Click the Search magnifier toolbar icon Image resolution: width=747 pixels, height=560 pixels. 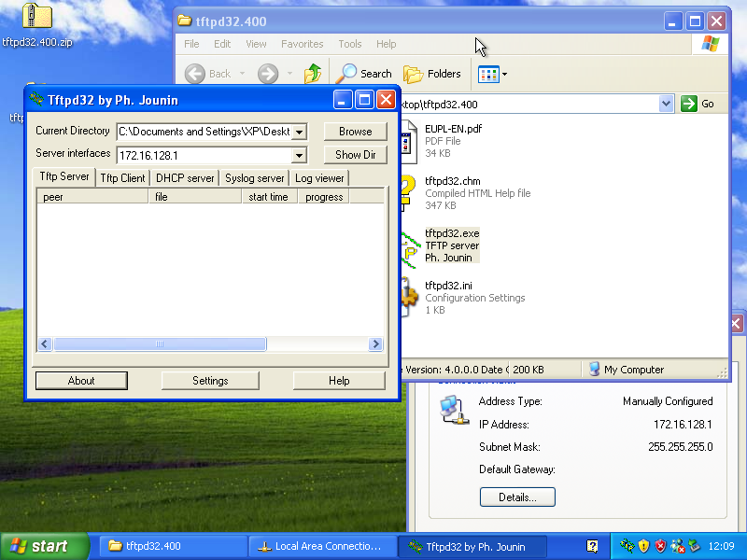(348, 74)
